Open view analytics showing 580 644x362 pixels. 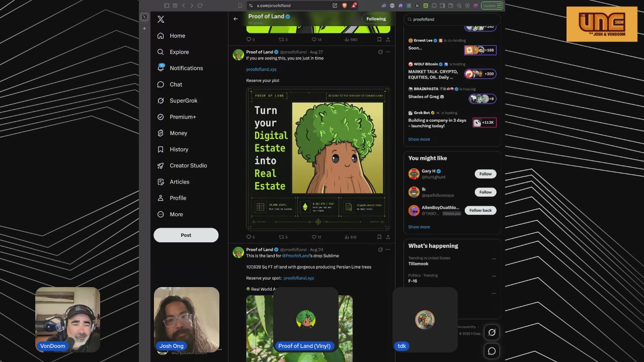[351, 39]
